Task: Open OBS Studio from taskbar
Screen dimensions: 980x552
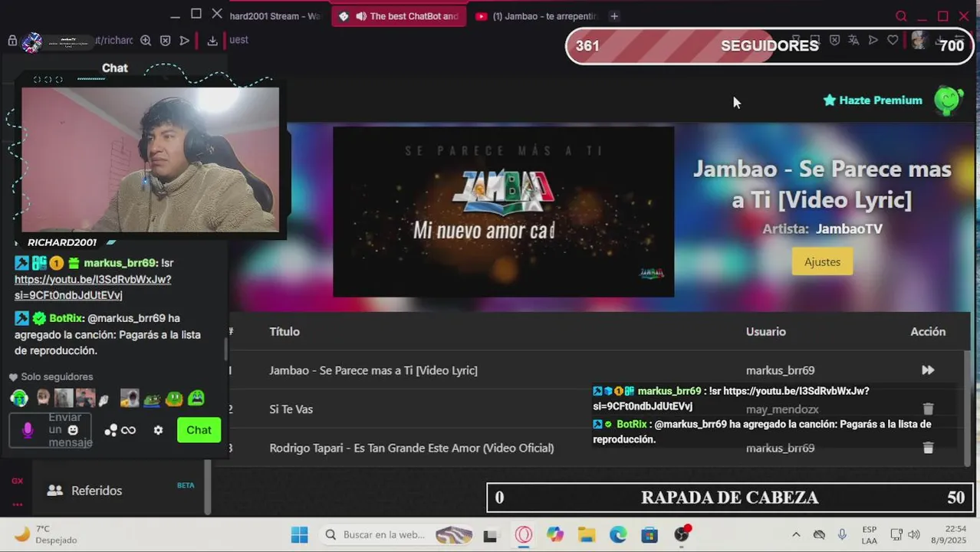Action: tap(681, 534)
